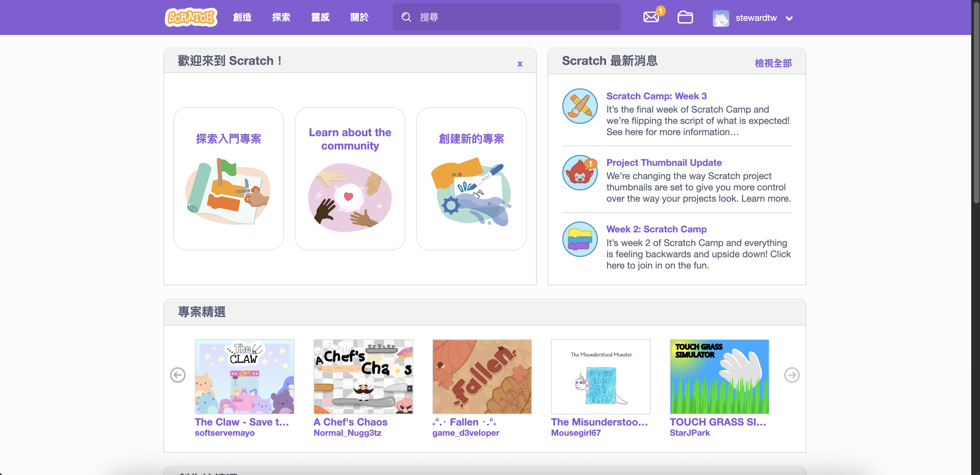The width and height of the screenshot is (980, 475).
Task: Open the My Stuff folder icon
Action: point(685,17)
